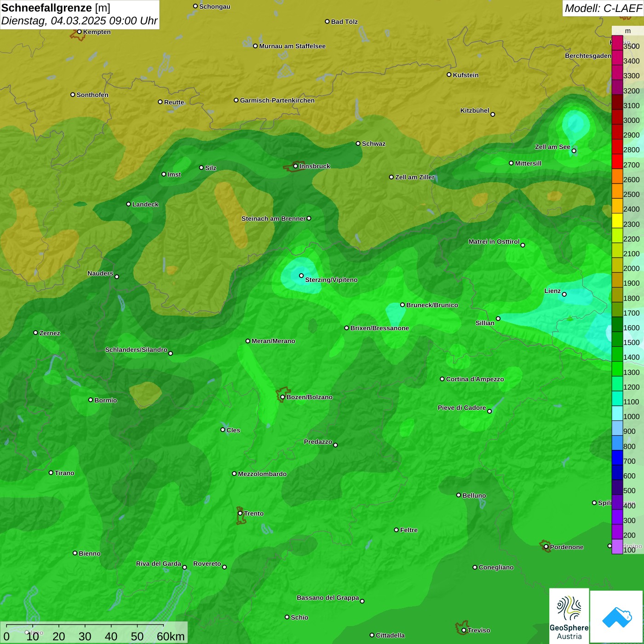Viewport: 644px width, 644px height.
Task: Click the Kempten city marker dot
Action: click(79, 32)
